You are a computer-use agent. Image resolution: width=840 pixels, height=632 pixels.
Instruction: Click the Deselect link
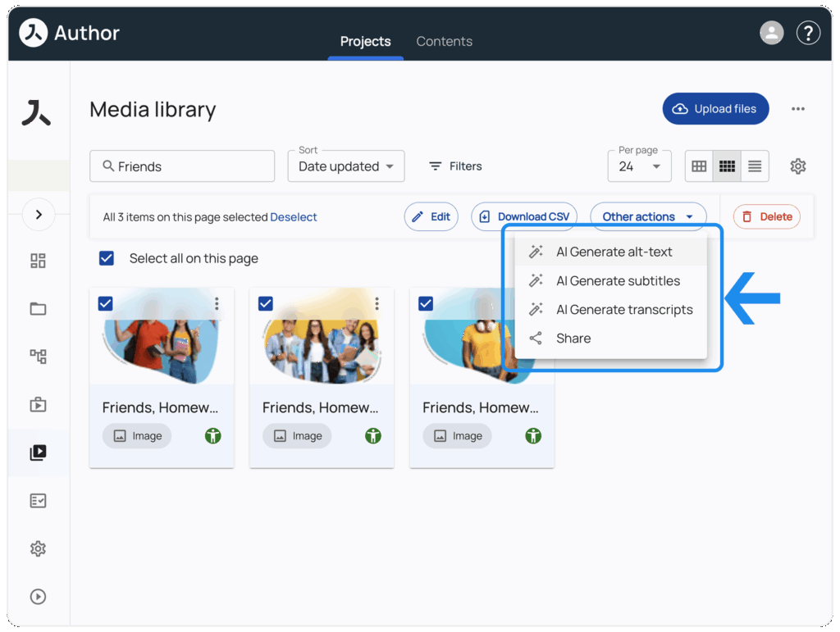click(294, 217)
